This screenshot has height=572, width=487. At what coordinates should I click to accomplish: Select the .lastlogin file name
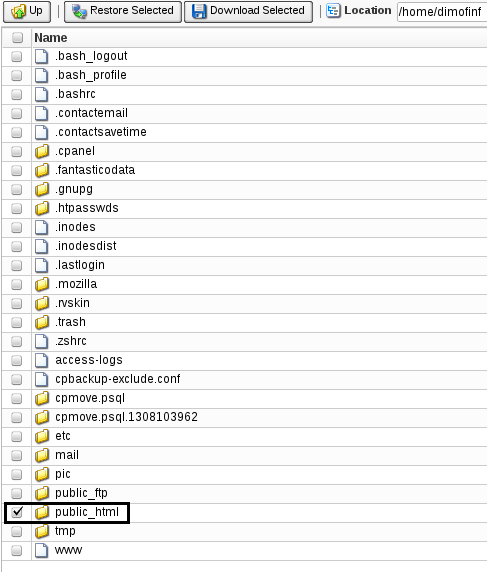click(x=80, y=265)
